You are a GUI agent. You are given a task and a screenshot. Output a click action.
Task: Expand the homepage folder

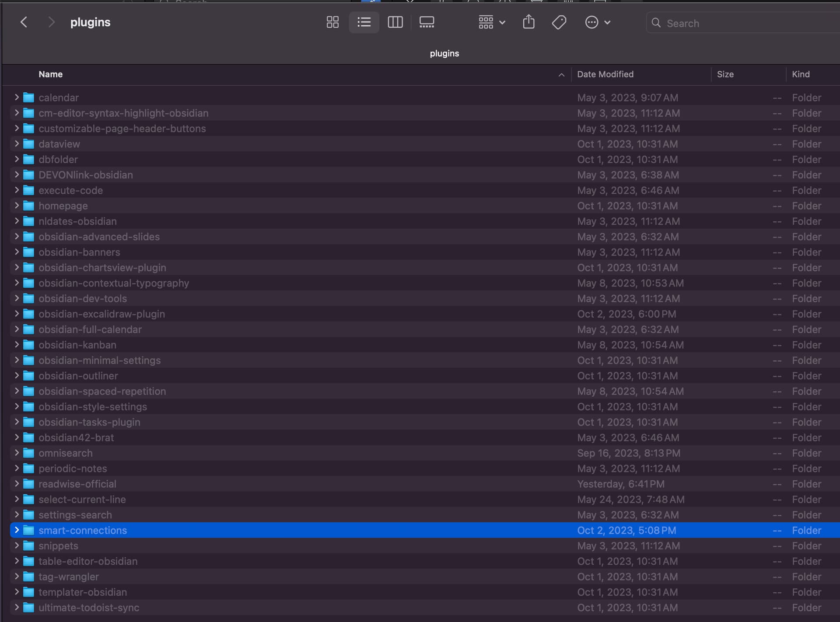point(17,205)
